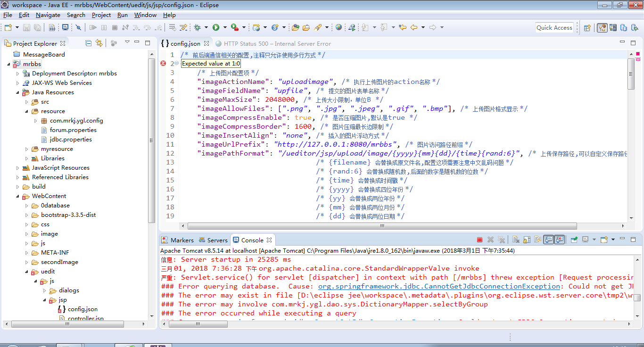Open the Navigate menu

(48, 15)
